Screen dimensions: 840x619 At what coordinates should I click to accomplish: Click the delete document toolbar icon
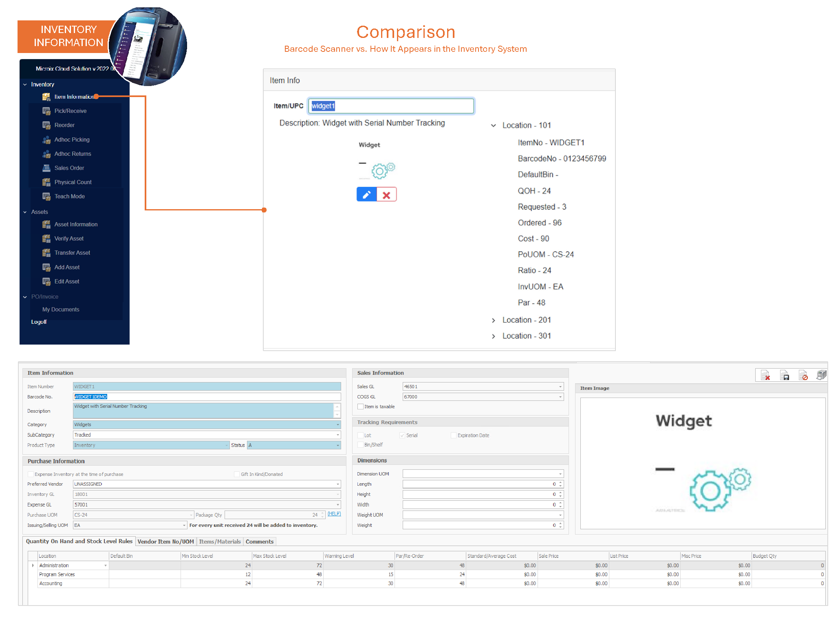pos(765,375)
